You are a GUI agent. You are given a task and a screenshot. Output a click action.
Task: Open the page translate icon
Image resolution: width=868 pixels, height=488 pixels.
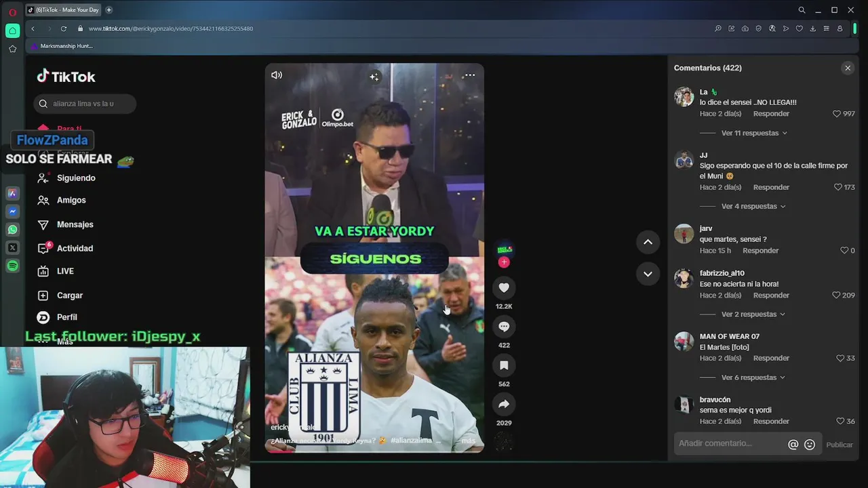(772, 28)
